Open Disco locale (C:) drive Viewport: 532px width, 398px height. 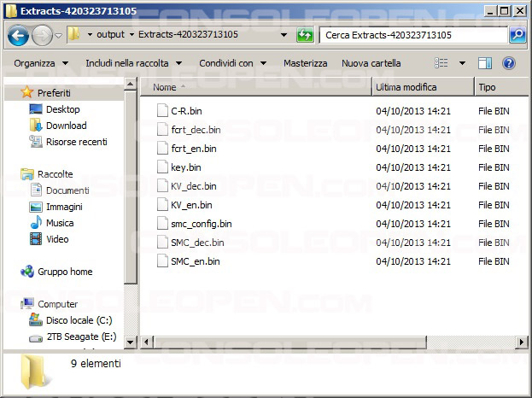(x=79, y=320)
